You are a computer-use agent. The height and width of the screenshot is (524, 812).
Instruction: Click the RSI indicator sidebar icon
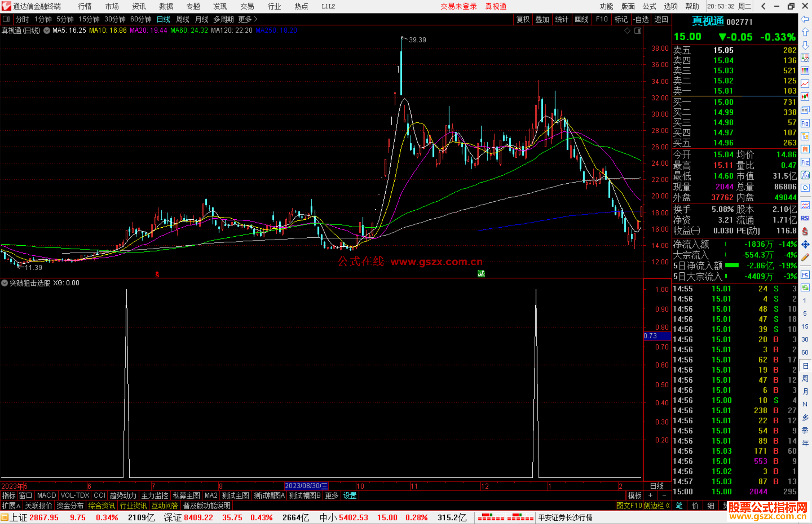point(805,218)
